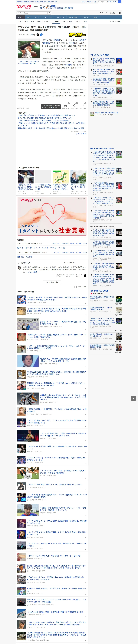Open the エキスパート navigation tab

48,17
